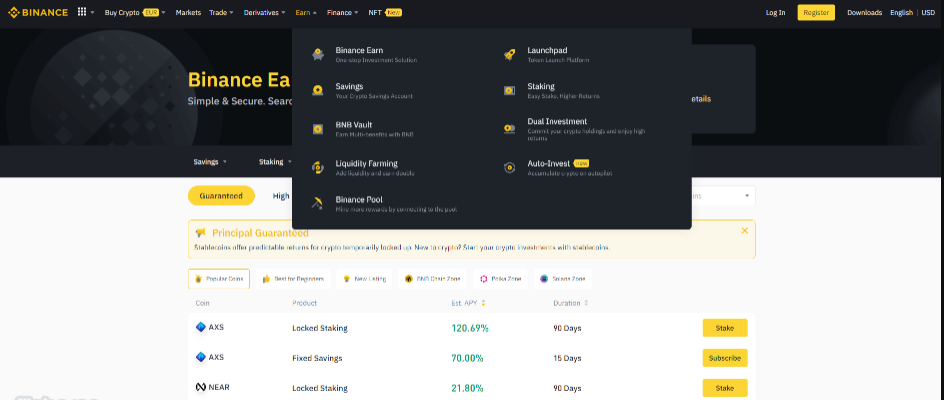The height and width of the screenshot is (400, 944).
Task: Select the Best for Beginners filter
Action: coord(293,279)
